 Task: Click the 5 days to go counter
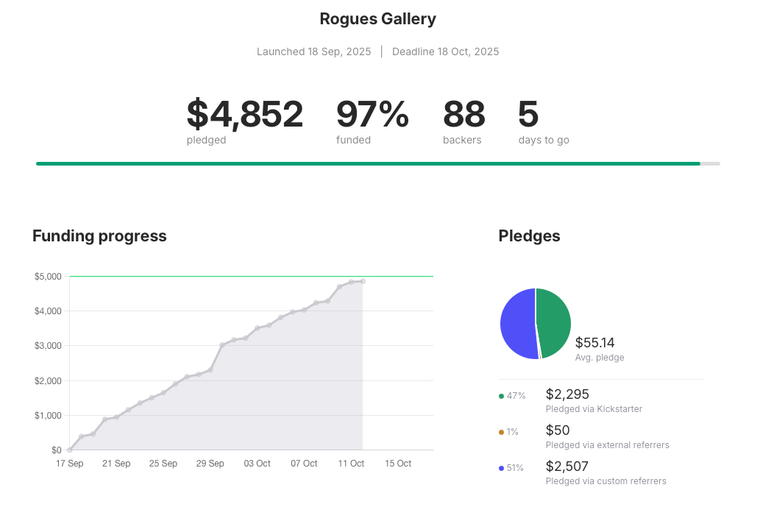point(528,114)
